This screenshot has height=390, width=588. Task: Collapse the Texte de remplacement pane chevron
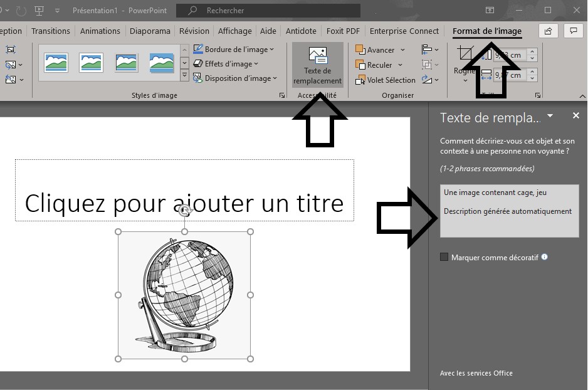[550, 116]
